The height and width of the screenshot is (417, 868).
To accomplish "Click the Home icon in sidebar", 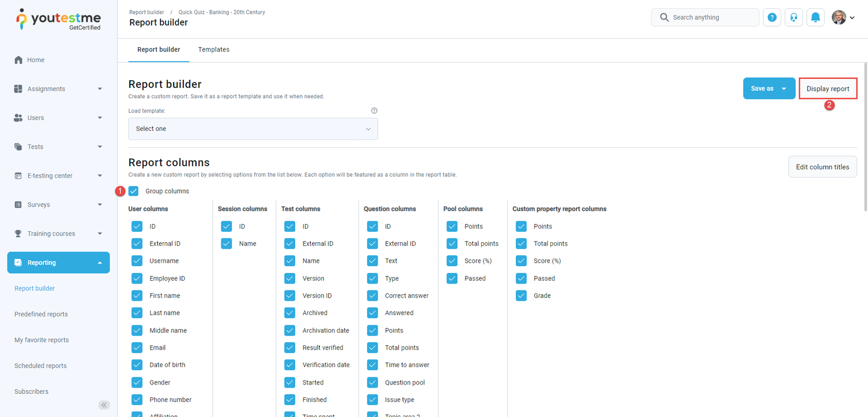I will (18, 60).
